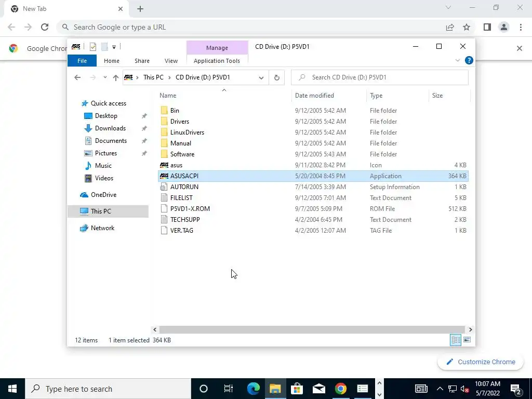Expand the ribbon chevron
Image resolution: width=532 pixels, height=399 pixels.
(x=458, y=60)
